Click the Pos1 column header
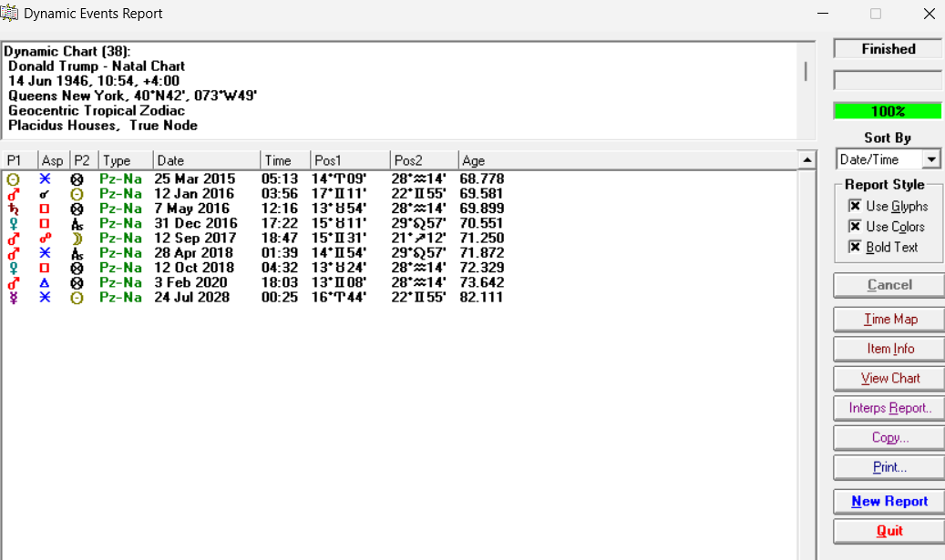Screen dimensions: 945x560 [350, 161]
